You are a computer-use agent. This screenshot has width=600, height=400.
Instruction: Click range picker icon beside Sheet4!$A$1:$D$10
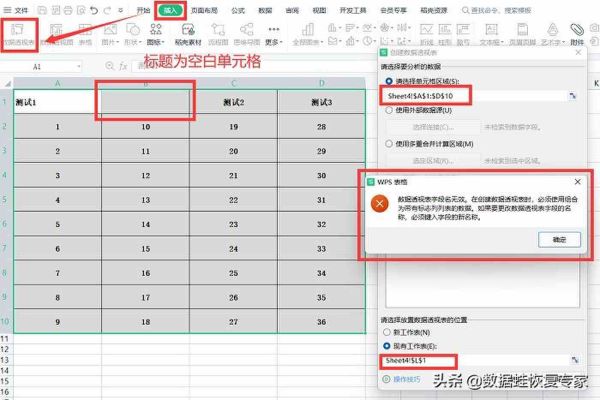click(572, 96)
